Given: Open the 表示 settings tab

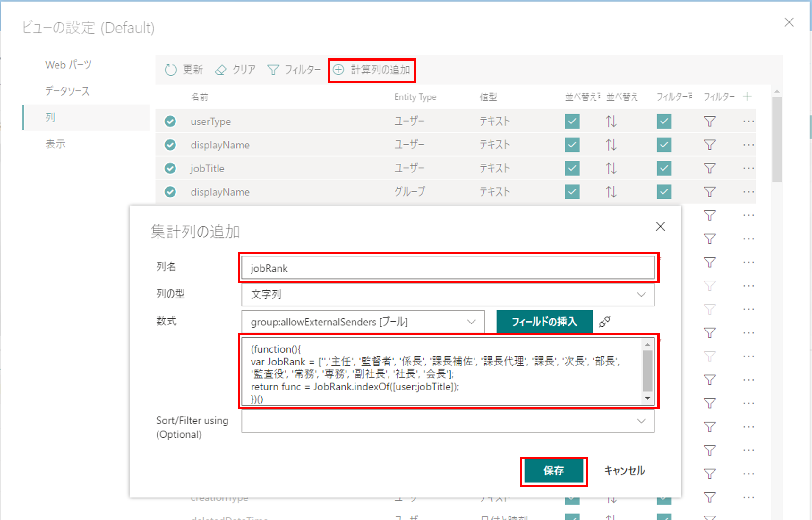Looking at the screenshot, I should 56,144.
